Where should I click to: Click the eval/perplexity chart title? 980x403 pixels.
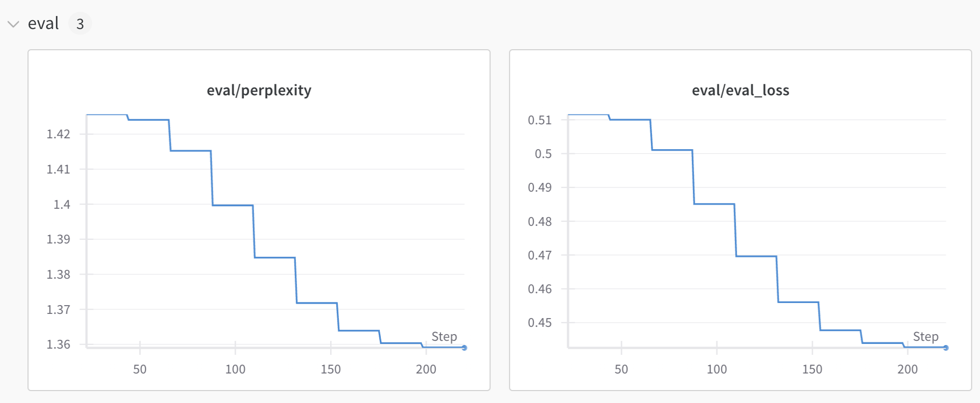pyautogui.click(x=259, y=90)
